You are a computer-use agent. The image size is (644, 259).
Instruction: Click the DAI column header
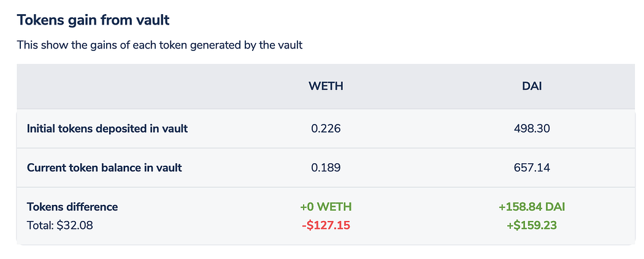tap(532, 87)
